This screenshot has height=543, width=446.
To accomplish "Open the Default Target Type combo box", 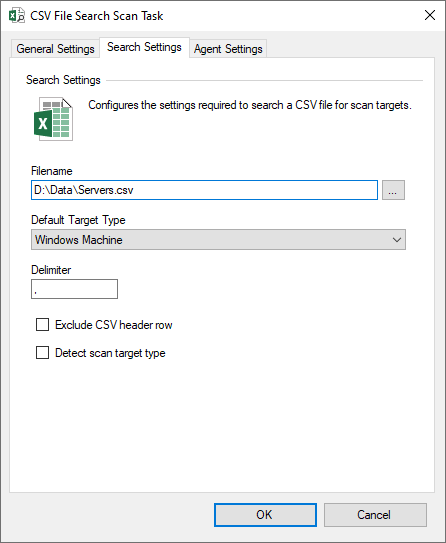I will [218, 240].
